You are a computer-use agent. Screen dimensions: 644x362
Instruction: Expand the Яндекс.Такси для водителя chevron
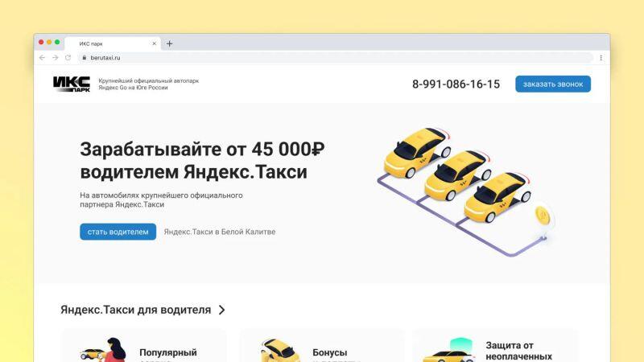222,310
